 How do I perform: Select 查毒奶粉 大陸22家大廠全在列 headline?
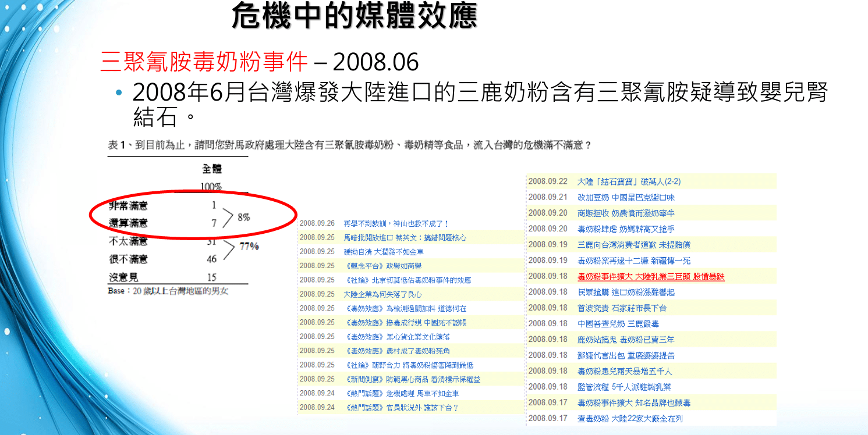click(x=629, y=419)
